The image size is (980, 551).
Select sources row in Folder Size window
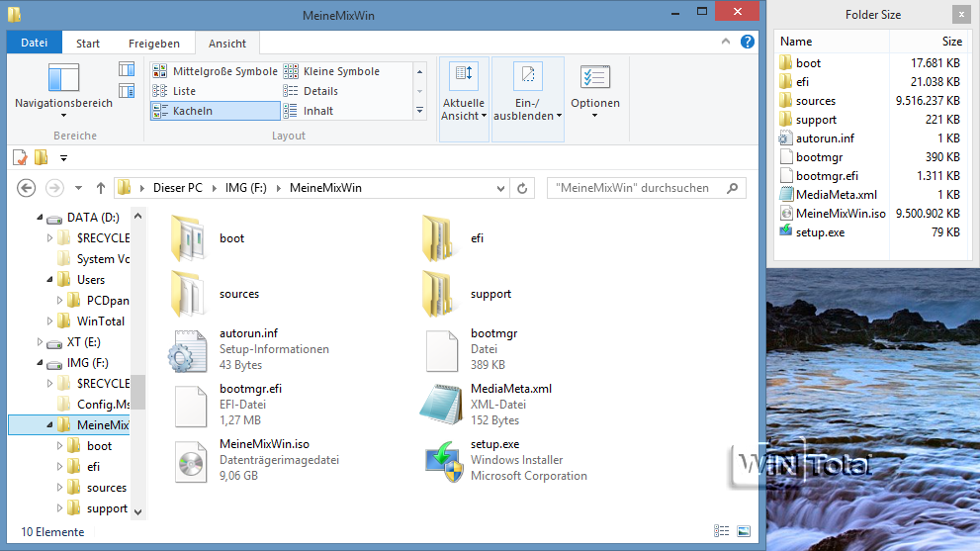[x=872, y=101]
